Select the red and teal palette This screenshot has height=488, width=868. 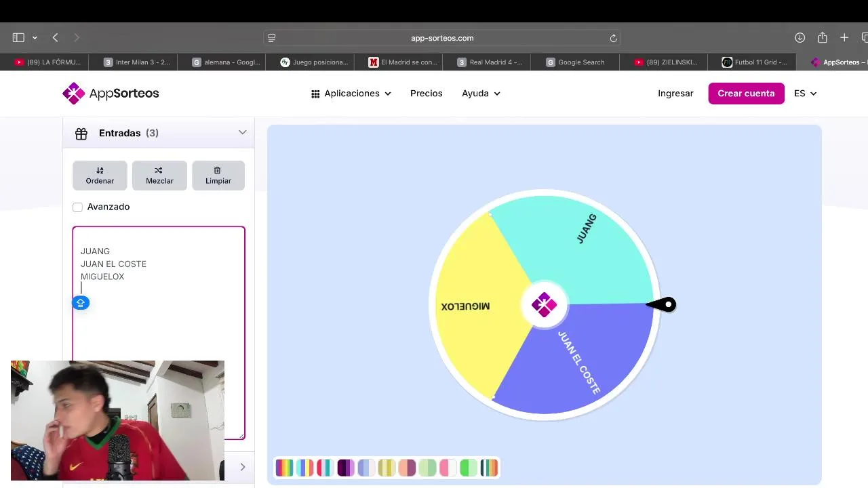[325, 468]
